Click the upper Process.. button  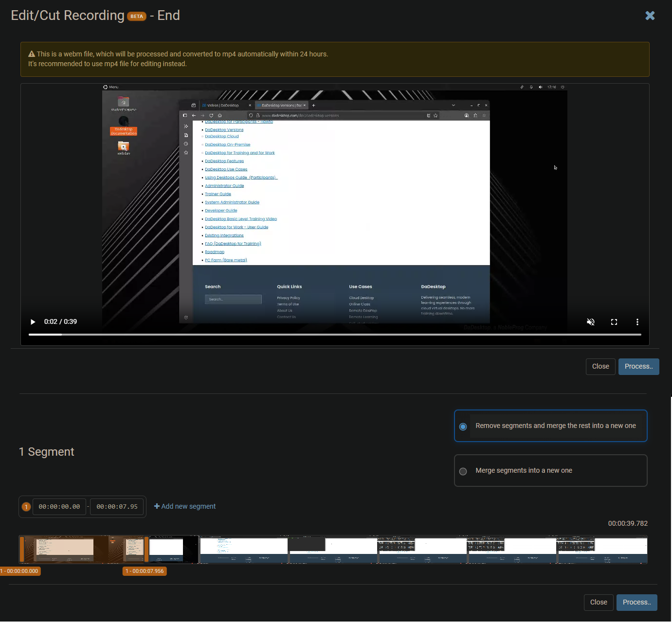click(638, 367)
